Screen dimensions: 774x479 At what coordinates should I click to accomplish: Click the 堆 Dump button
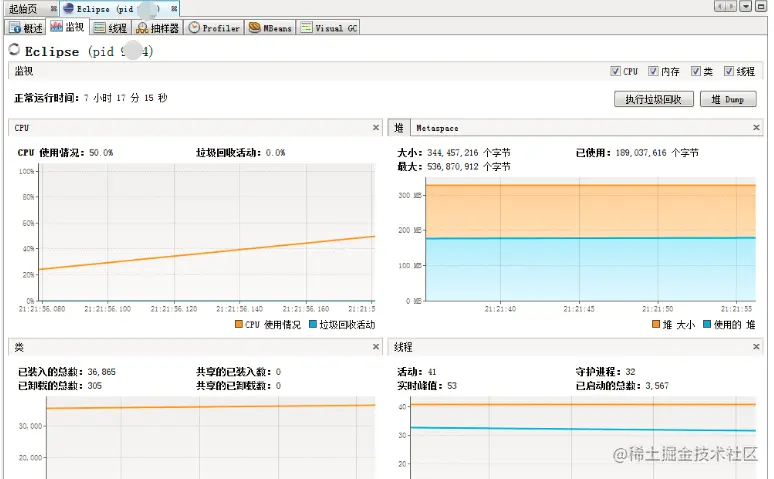point(728,99)
